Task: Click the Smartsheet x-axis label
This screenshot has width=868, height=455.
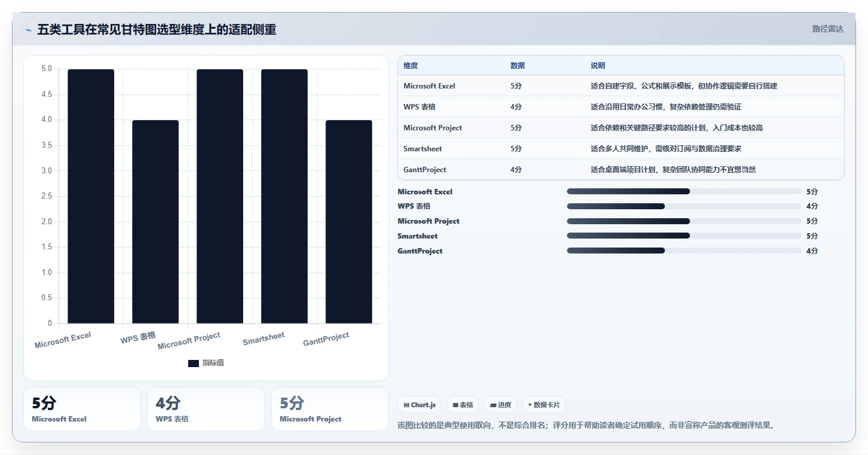Action: coord(263,338)
